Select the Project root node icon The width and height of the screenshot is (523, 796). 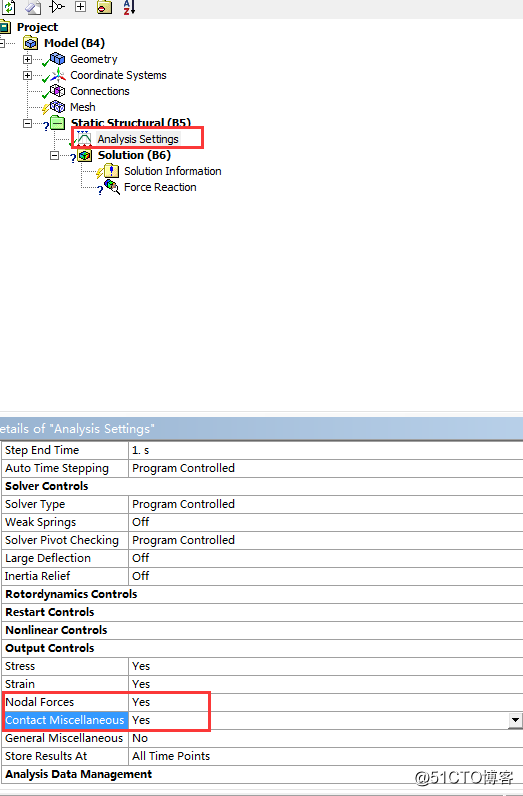pos(5,27)
